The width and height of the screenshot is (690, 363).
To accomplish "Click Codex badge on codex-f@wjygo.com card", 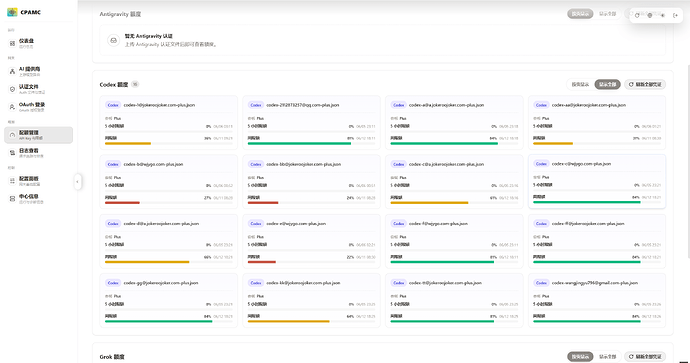I will pos(399,224).
